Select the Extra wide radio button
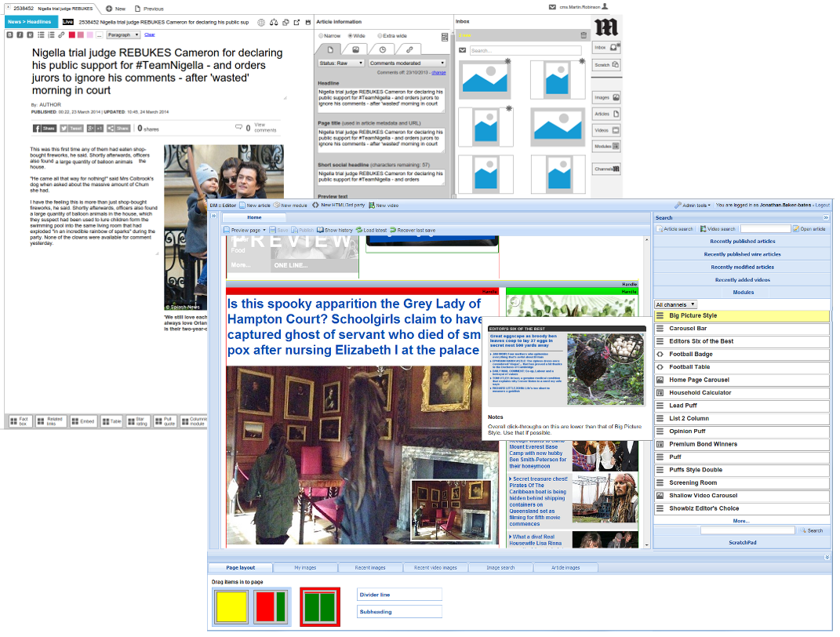The height and width of the screenshot is (637, 840). click(x=380, y=36)
